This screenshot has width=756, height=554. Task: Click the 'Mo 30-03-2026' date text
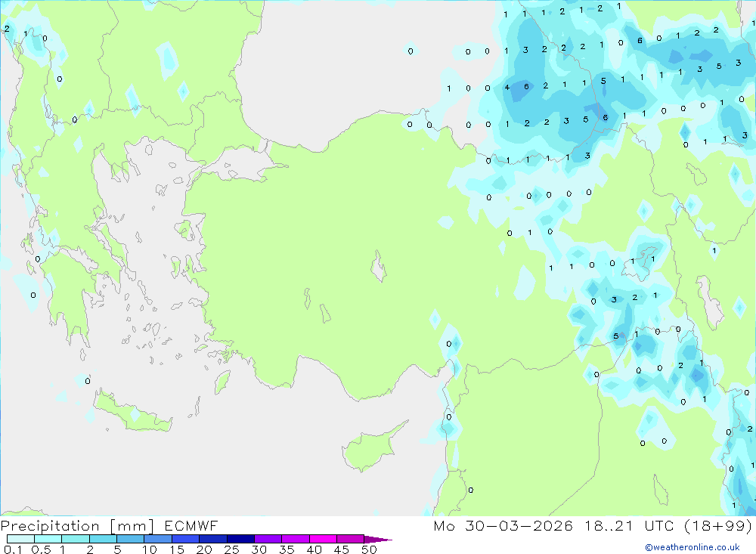coord(503,525)
